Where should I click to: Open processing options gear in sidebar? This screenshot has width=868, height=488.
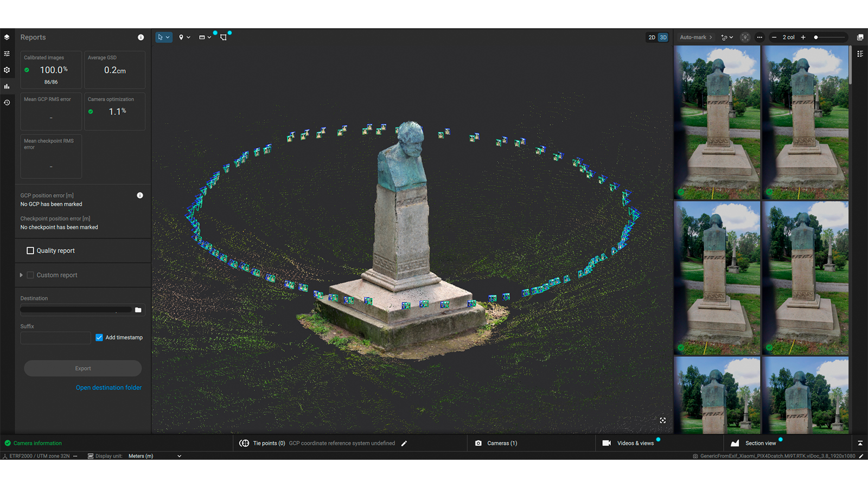pos(7,70)
